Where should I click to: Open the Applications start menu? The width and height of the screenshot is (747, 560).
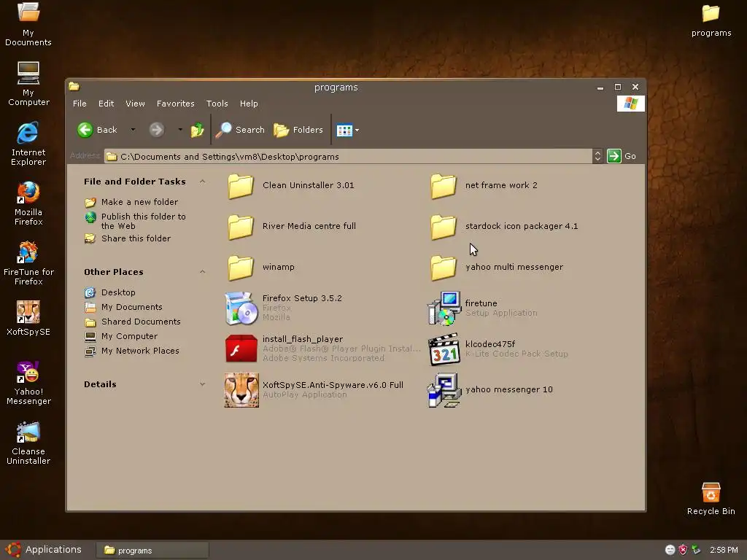[x=44, y=550]
